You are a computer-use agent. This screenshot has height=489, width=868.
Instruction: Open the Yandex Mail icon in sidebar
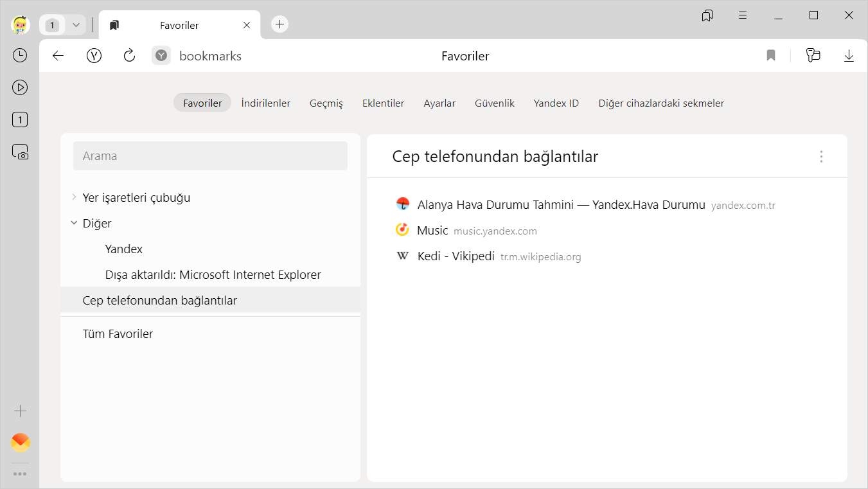point(21,442)
